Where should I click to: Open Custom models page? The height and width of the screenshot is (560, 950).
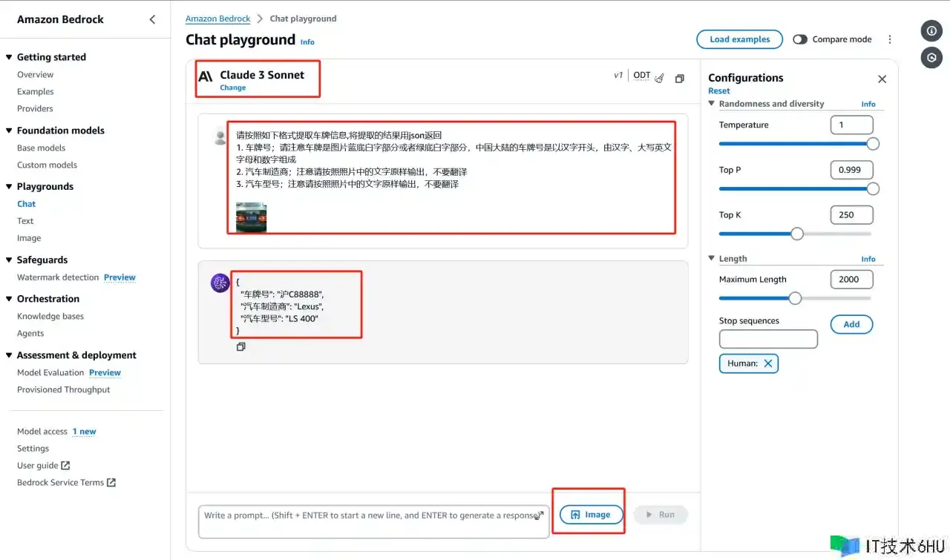point(47,165)
